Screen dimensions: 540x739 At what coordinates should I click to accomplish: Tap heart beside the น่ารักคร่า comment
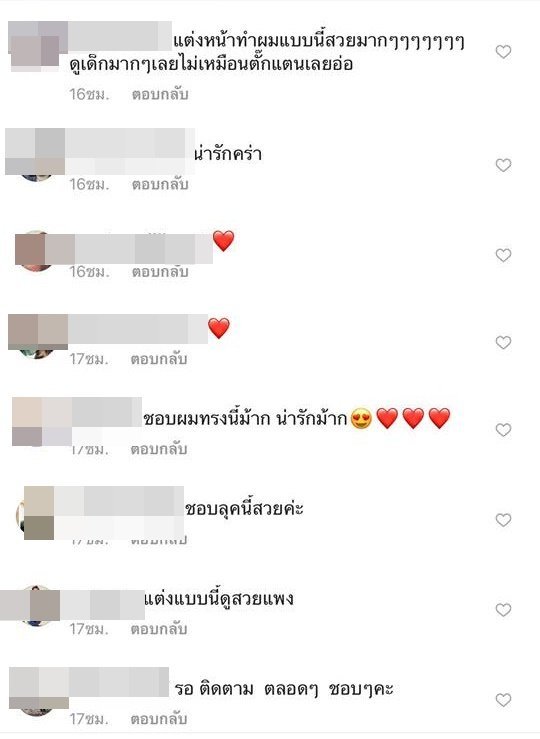(x=503, y=165)
